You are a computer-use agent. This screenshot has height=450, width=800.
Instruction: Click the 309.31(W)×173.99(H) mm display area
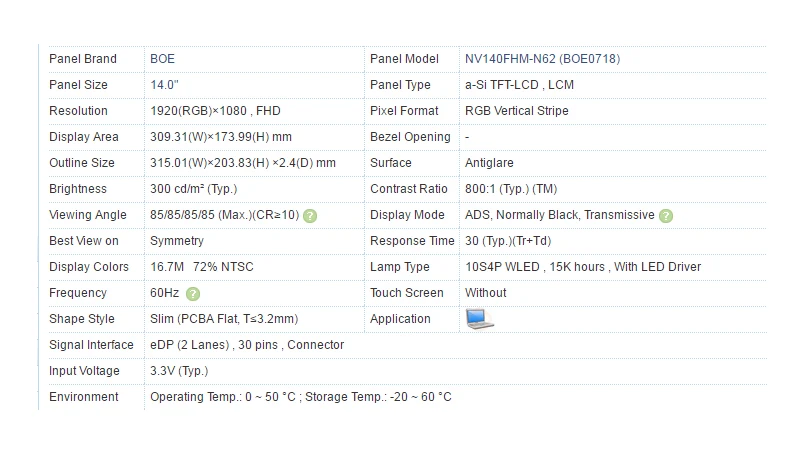(221, 137)
